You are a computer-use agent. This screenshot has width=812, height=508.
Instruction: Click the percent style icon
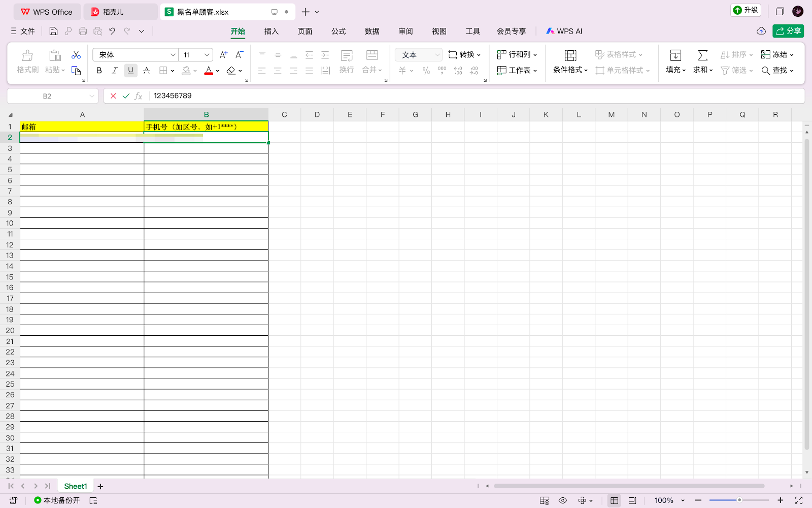(426, 71)
